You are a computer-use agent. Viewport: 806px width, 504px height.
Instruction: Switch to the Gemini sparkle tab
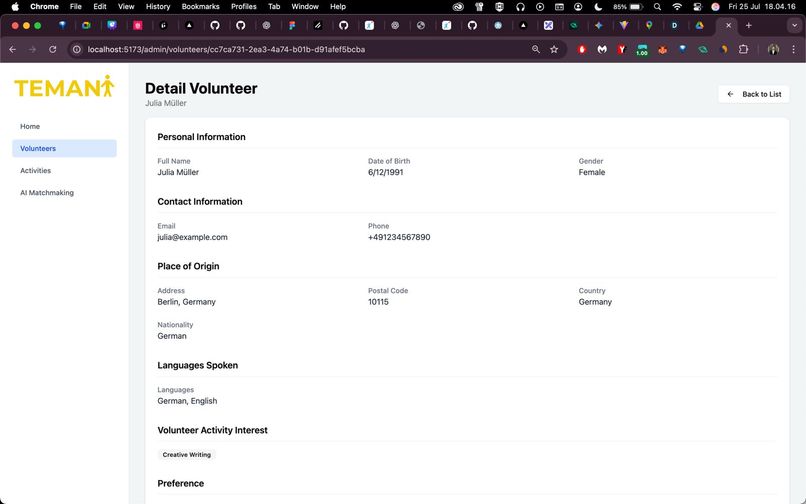click(599, 25)
